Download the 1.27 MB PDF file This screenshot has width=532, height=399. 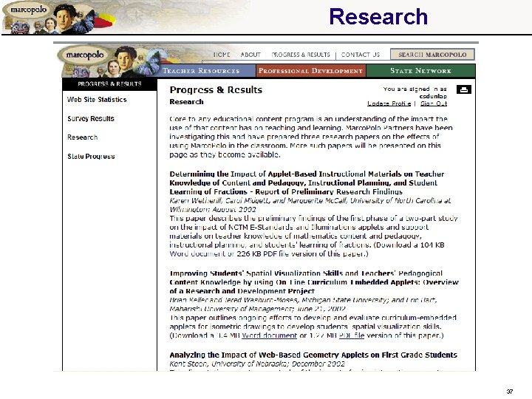(352, 335)
